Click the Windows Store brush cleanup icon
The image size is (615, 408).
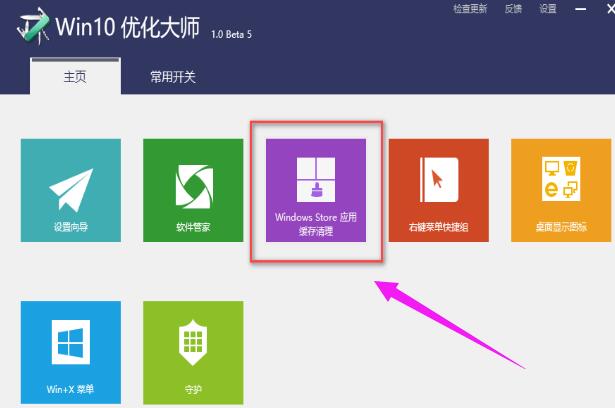[316, 180]
